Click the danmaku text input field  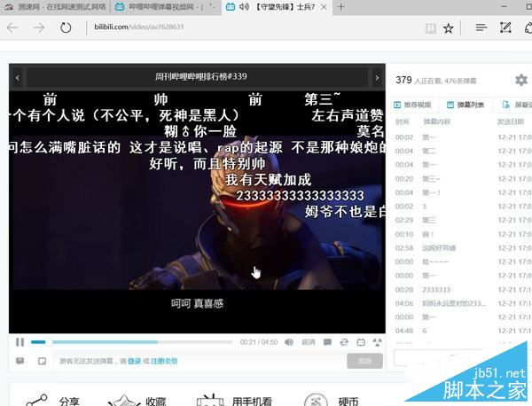coord(199,361)
